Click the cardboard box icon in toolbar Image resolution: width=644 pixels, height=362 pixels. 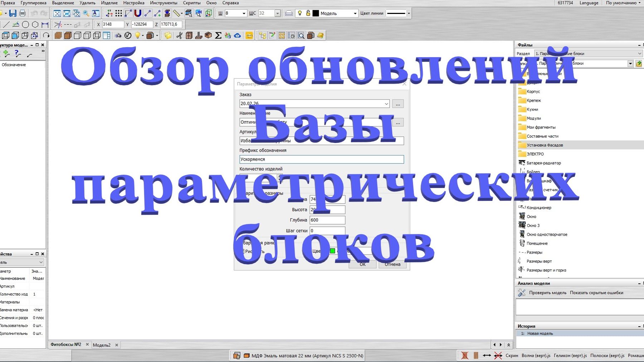(208, 35)
